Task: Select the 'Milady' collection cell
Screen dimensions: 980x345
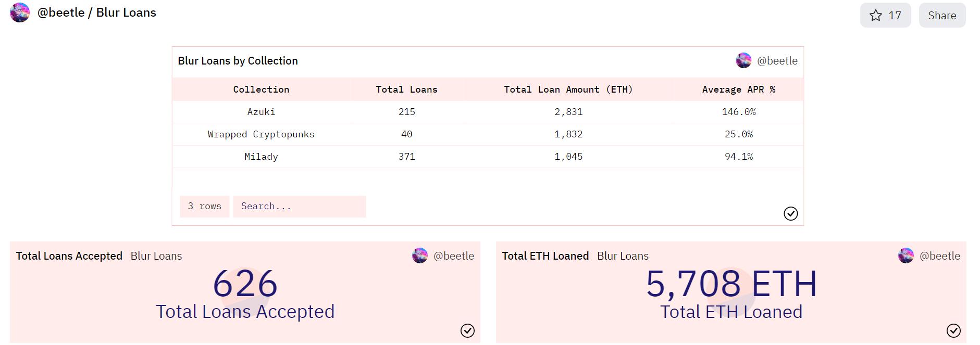Action: (261, 157)
